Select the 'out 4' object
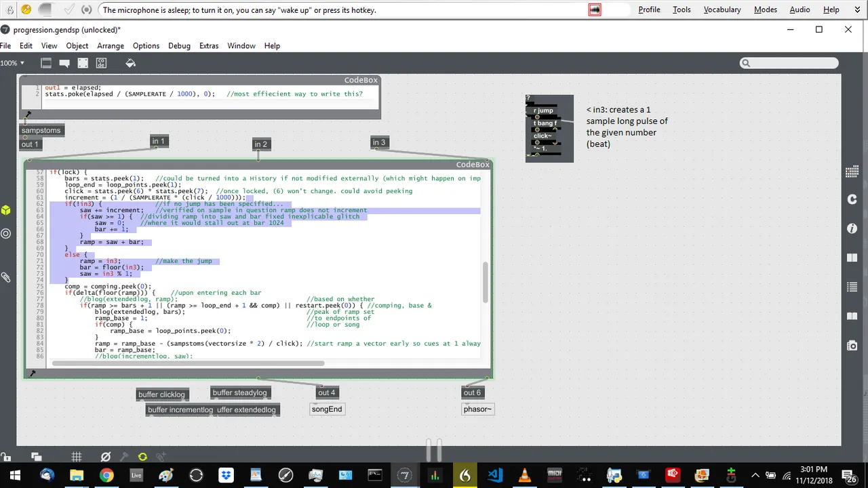This screenshot has width=868, height=488. click(327, 392)
